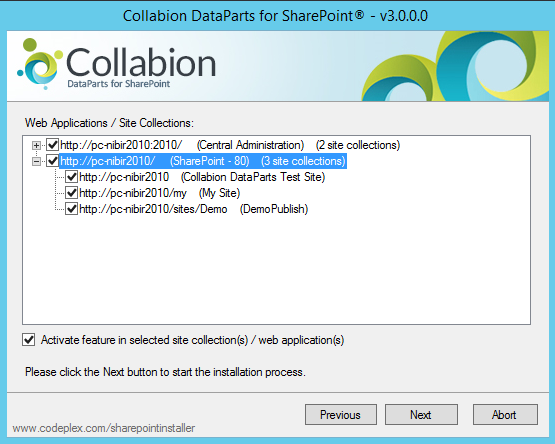Click the Abort button

click(505, 415)
